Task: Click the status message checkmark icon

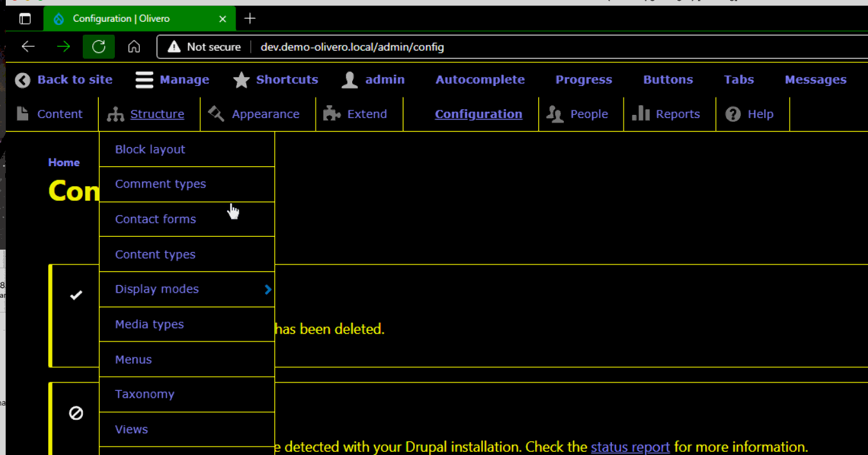Action: pyautogui.click(x=76, y=295)
